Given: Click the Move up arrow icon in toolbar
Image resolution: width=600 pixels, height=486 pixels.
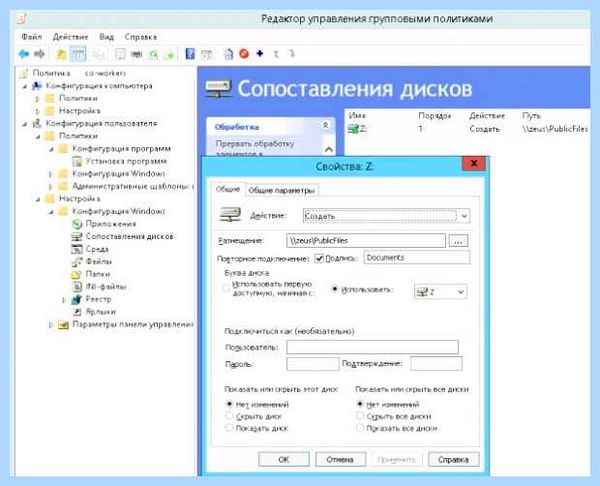Looking at the screenshot, I should point(276,54).
